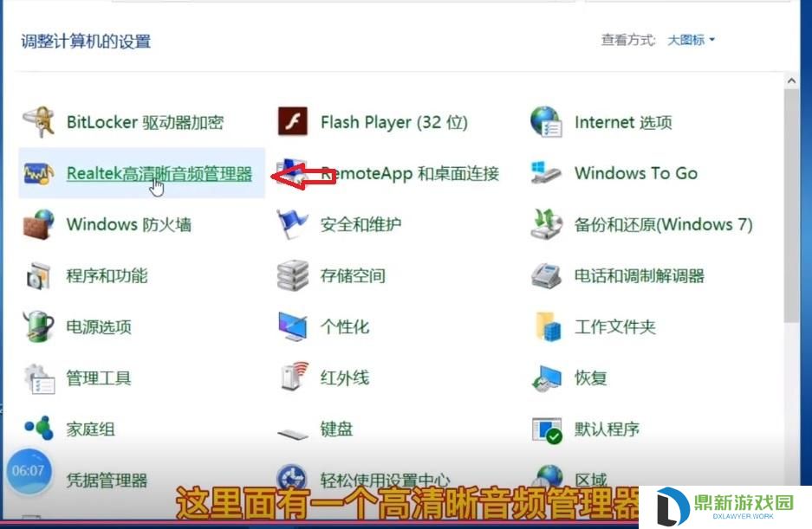Click the 家庭组 icon
Image resolution: width=812 pixels, height=529 pixels.
39,428
